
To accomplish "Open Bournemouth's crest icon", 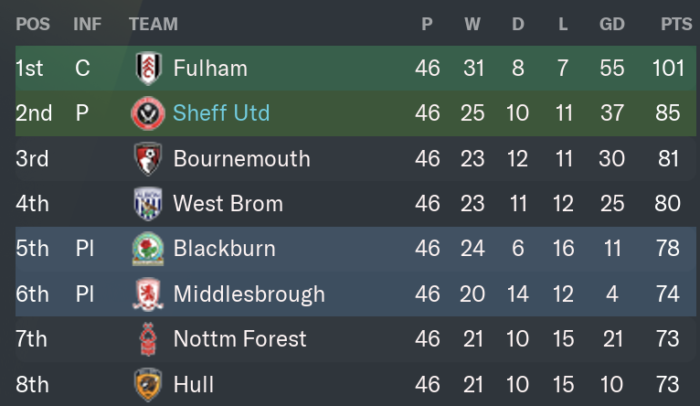I will [x=148, y=159].
